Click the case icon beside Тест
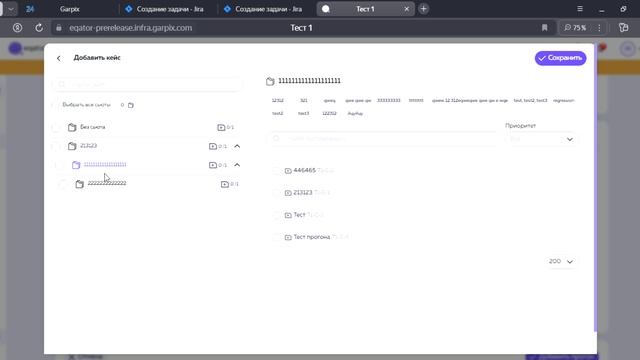The width and height of the screenshot is (640, 360). 288,215
